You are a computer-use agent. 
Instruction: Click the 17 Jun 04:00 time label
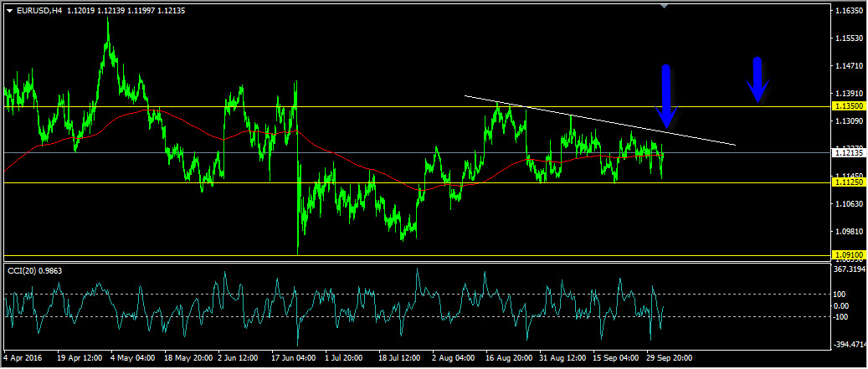[x=295, y=358]
